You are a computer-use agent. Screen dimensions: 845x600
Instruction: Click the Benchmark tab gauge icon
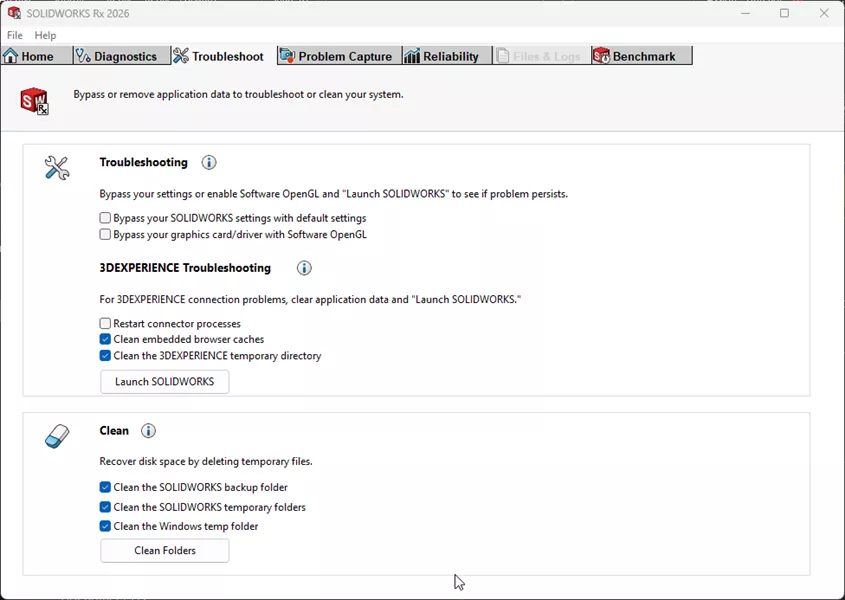pos(600,56)
